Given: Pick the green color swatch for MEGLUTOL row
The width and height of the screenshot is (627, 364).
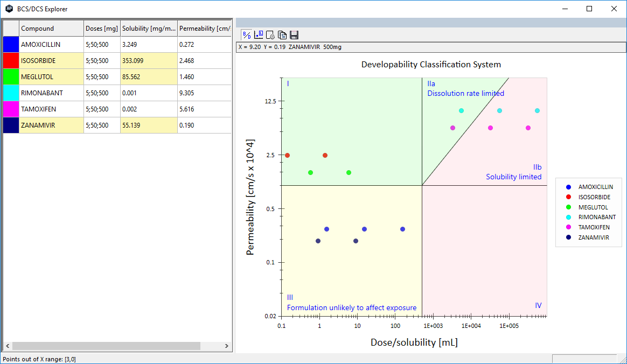Looking at the screenshot, I should 11,76.
